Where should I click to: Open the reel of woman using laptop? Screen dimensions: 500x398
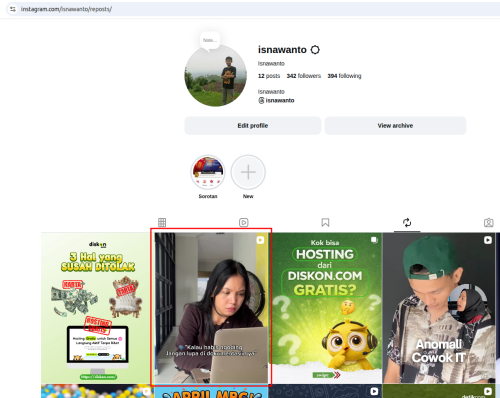click(x=211, y=308)
